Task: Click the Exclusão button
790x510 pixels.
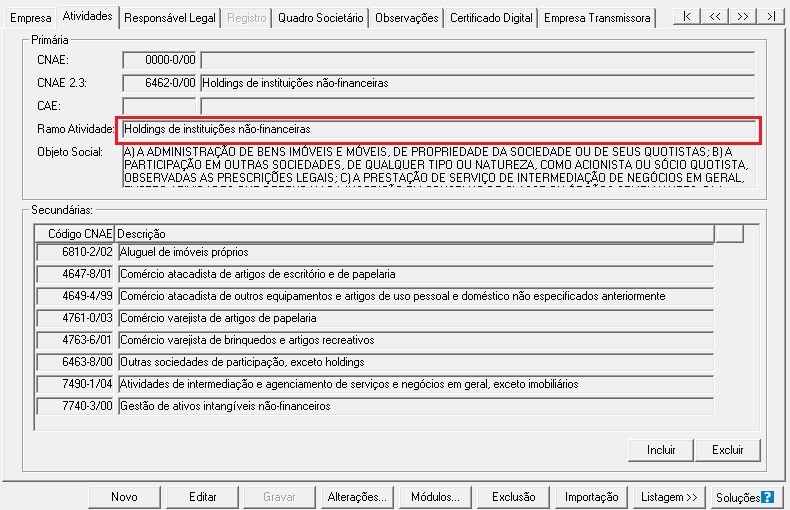Action: click(x=513, y=497)
